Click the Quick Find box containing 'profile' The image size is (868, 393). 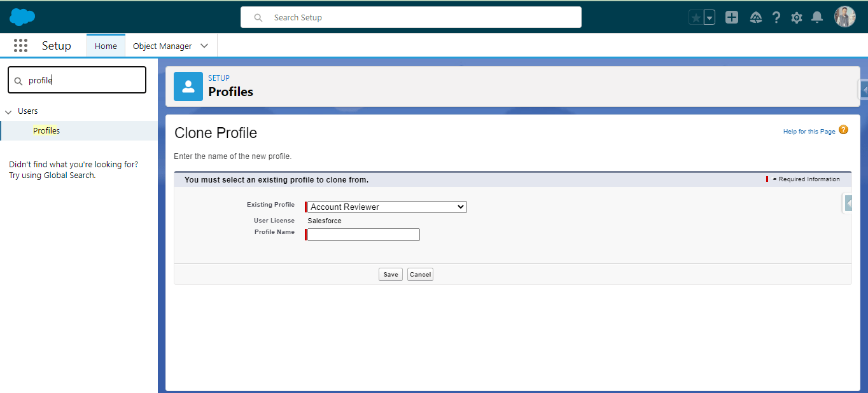coord(77,80)
